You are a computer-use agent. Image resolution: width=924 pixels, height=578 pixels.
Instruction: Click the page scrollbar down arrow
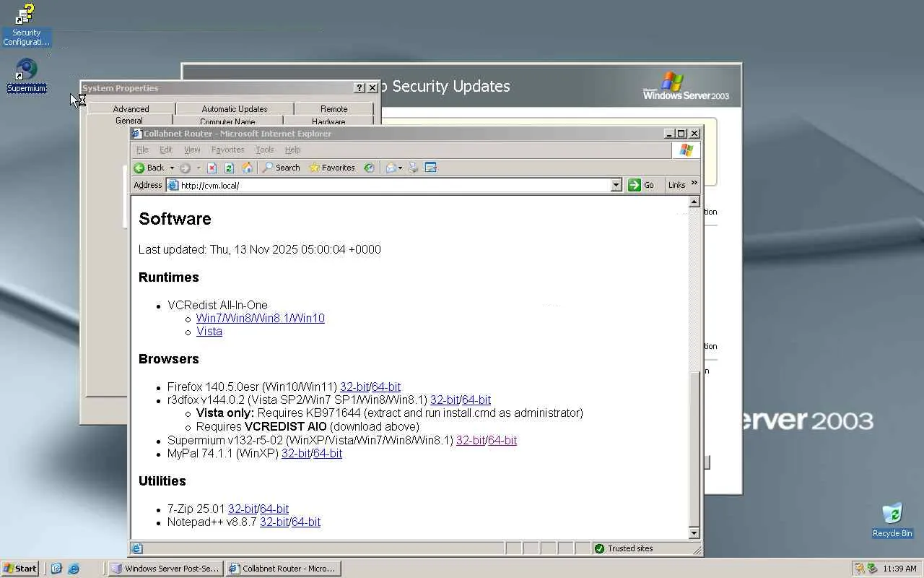click(694, 533)
